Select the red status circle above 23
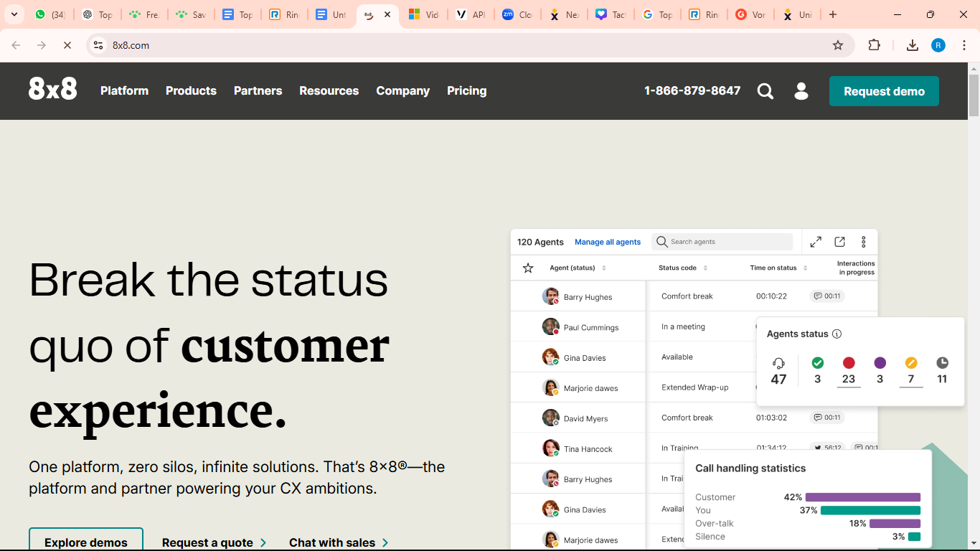 [849, 363]
